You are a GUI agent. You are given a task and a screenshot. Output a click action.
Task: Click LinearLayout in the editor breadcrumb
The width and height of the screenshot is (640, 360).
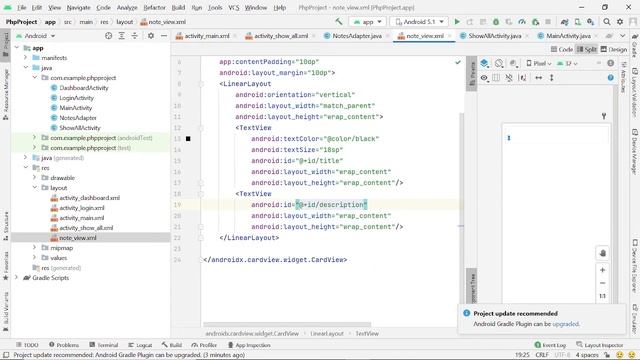pyautogui.click(x=327, y=333)
